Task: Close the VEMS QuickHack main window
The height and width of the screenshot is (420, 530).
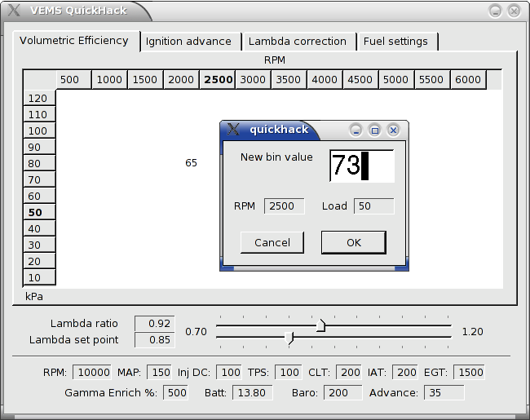Action: pyautogui.click(x=515, y=11)
